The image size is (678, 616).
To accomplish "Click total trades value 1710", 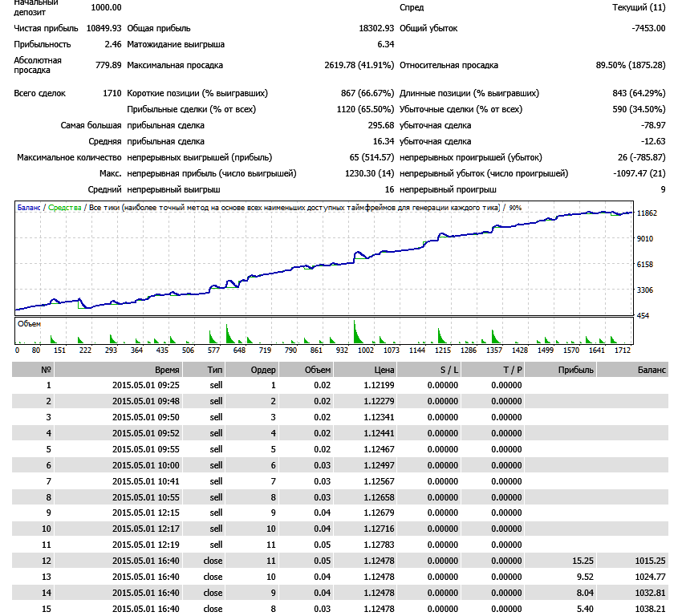I will point(112,93).
